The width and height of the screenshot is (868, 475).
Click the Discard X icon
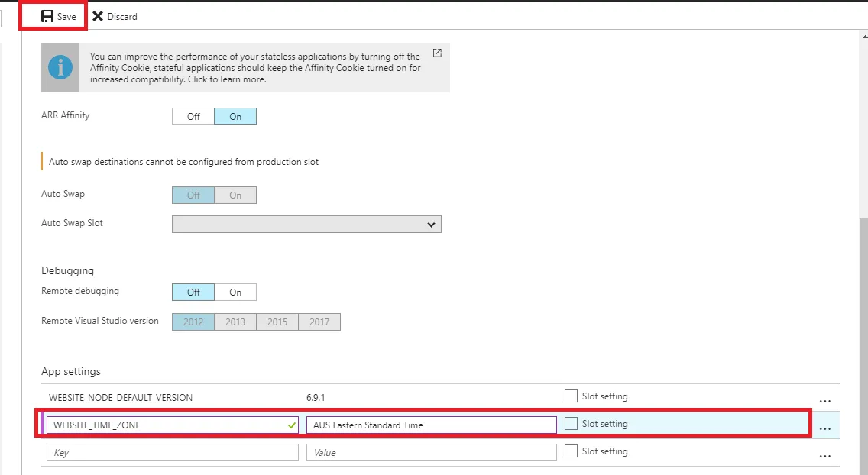tap(98, 16)
